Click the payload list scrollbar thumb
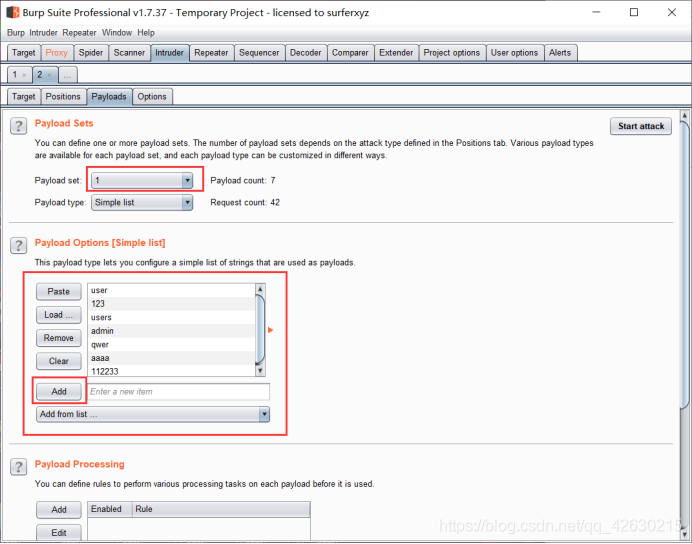The image size is (692, 544). (x=260, y=330)
